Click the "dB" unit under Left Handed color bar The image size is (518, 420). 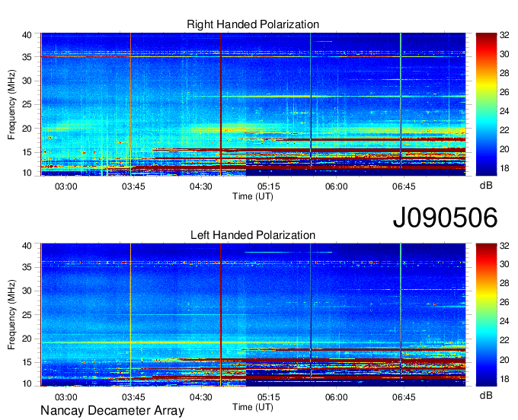[486, 395]
